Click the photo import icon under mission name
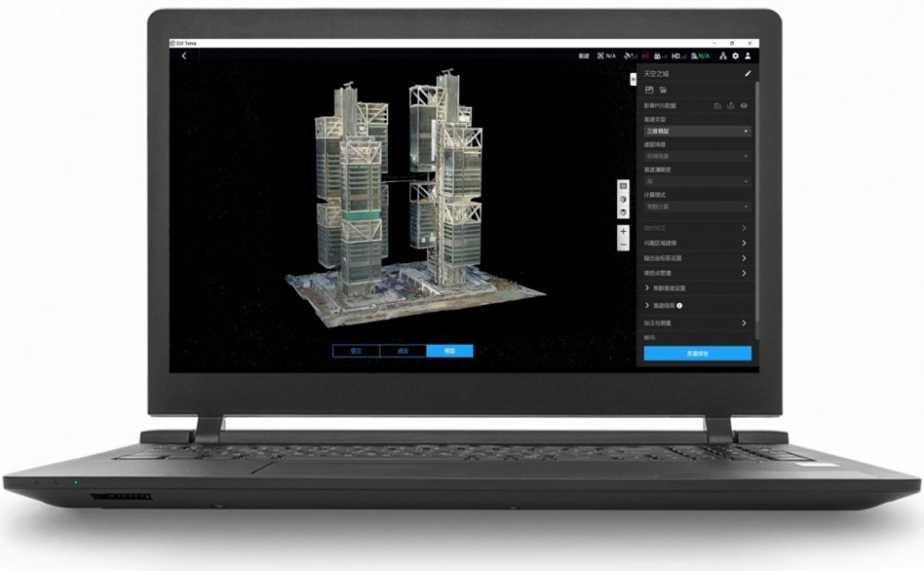This screenshot has height=571, width=924. point(650,90)
